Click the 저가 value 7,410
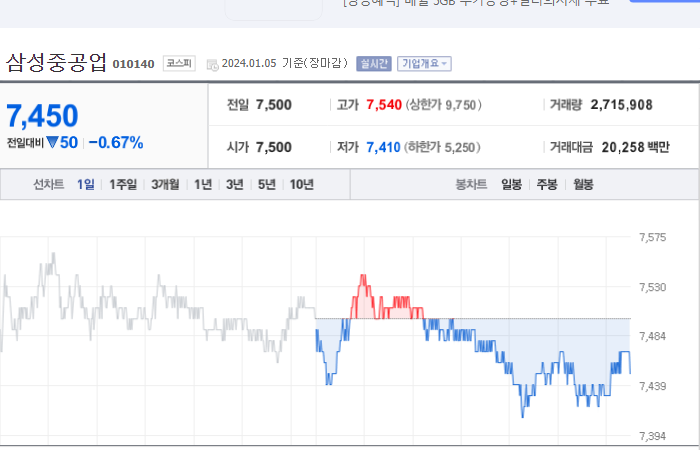Image resolution: width=700 pixels, height=450 pixels. 383,147
